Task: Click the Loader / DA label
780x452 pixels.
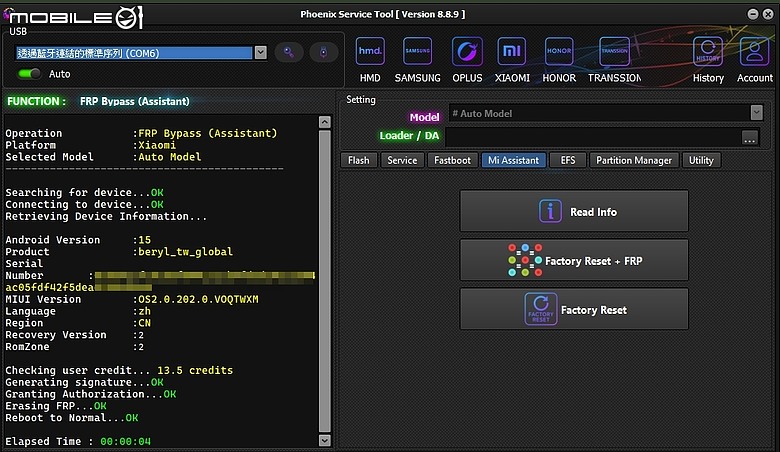Action: [409, 136]
